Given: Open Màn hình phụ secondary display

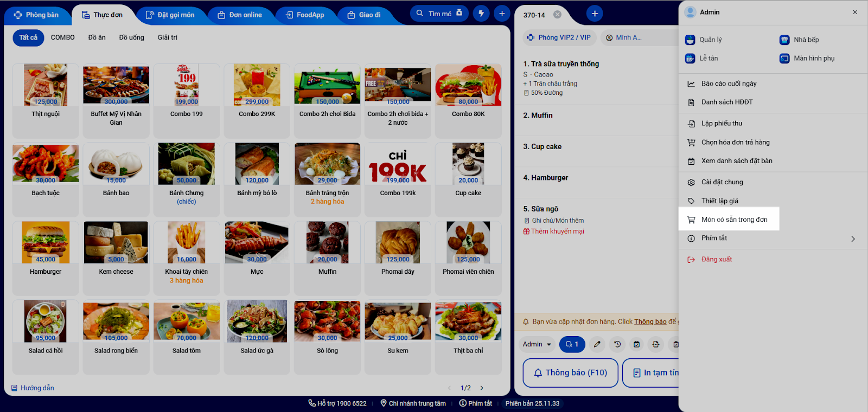Looking at the screenshot, I should [x=807, y=58].
